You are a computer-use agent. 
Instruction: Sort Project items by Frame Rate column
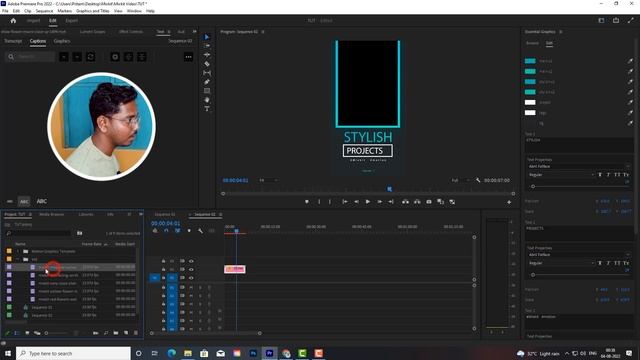91,244
